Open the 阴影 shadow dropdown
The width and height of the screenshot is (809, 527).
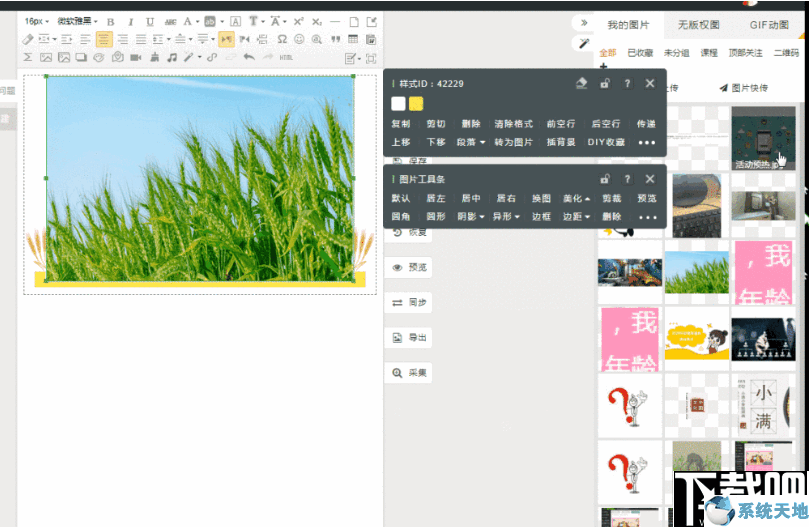click(x=471, y=216)
